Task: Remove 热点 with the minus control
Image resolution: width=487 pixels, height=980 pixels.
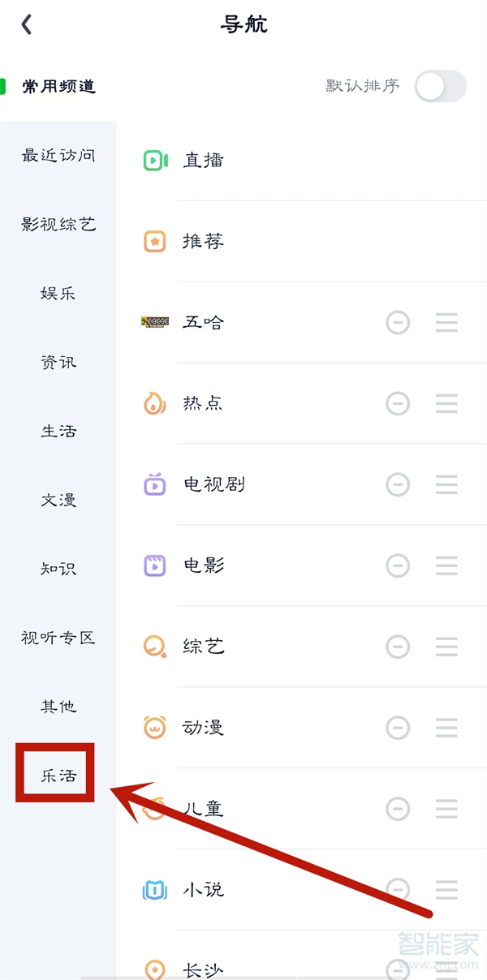Action: 398,403
